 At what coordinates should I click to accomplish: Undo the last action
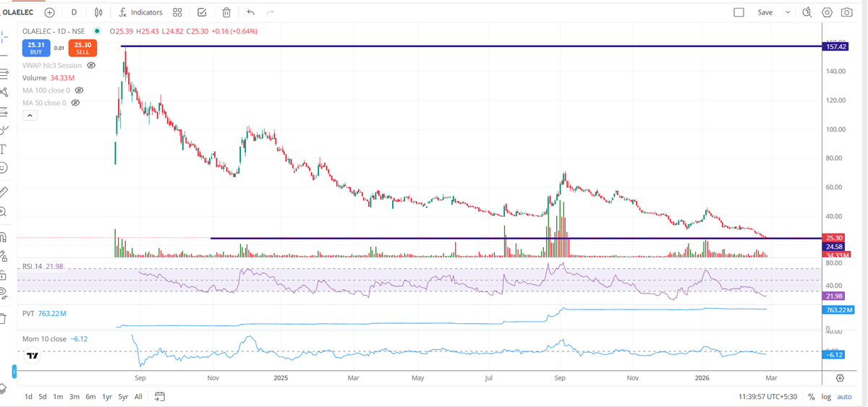point(251,12)
